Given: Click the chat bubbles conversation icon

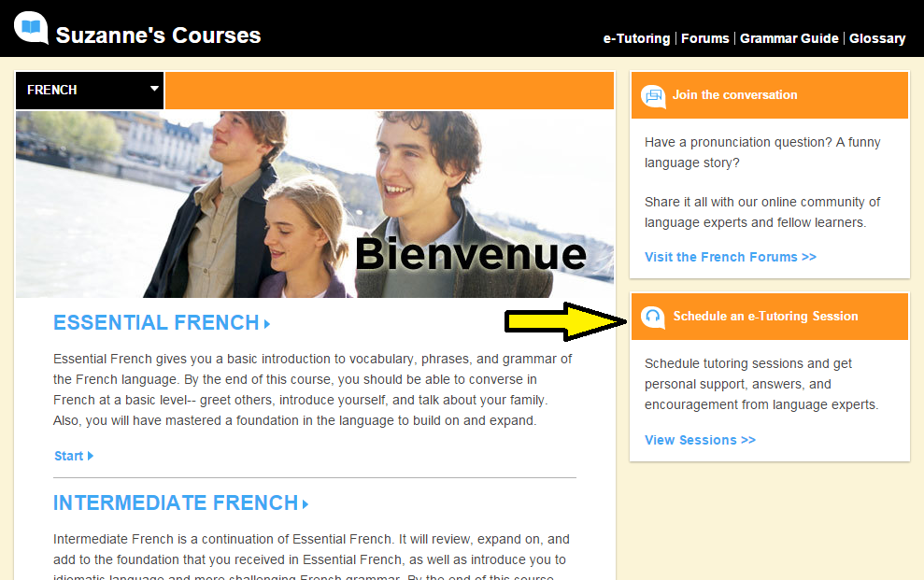Looking at the screenshot, I should (653, 96).
